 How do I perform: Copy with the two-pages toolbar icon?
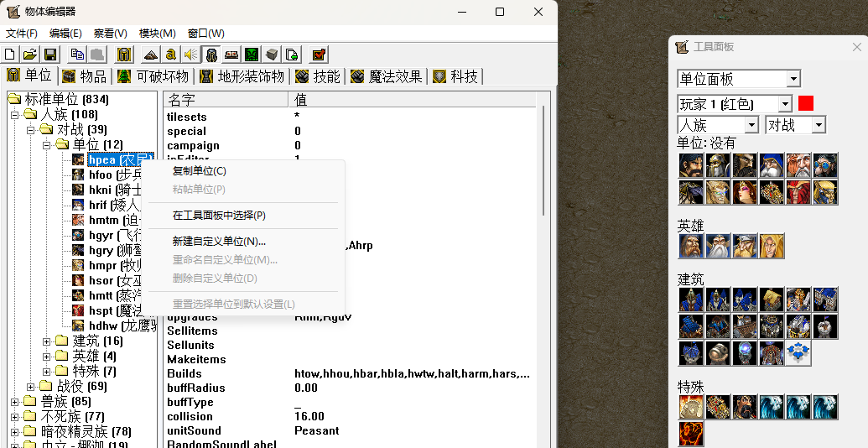77,55
